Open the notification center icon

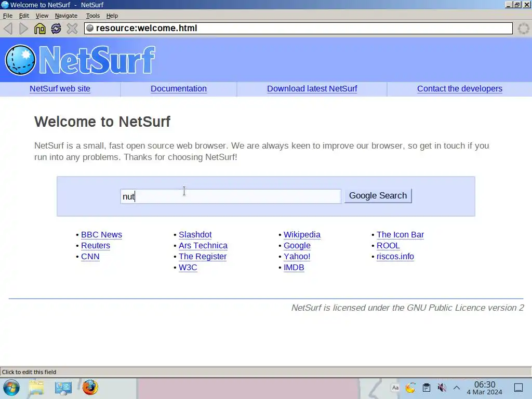tap(518, 388)
